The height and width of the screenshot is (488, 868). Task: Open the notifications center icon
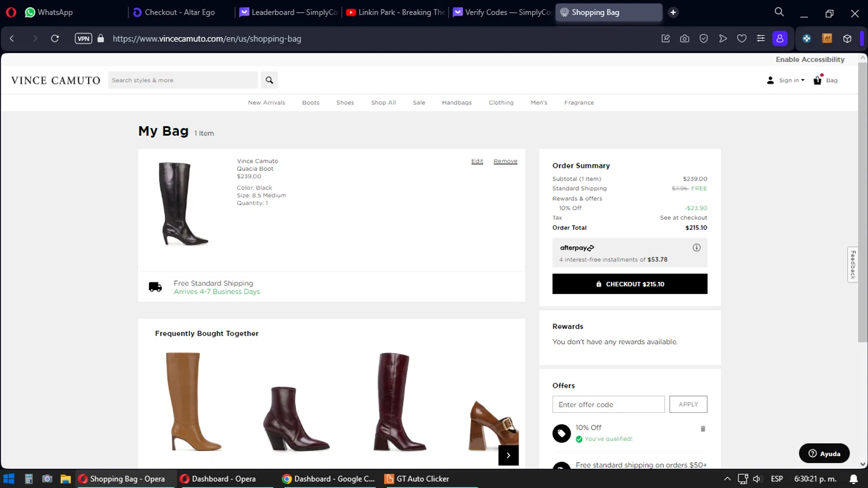tap(854, 479)
